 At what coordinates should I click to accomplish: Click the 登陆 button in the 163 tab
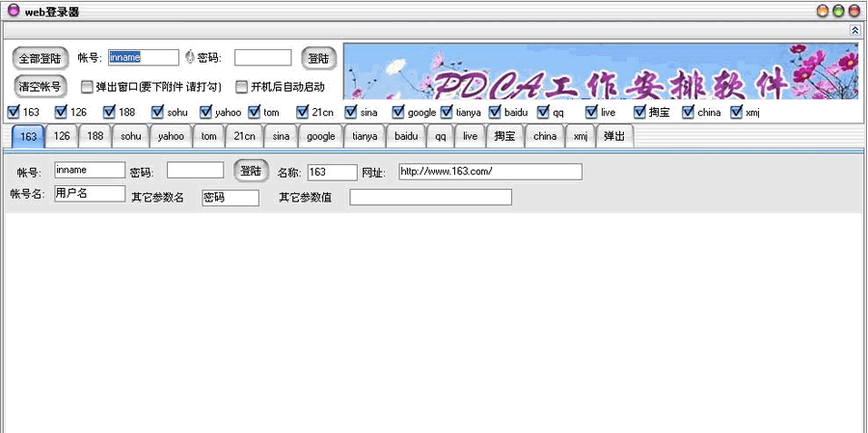252,171
